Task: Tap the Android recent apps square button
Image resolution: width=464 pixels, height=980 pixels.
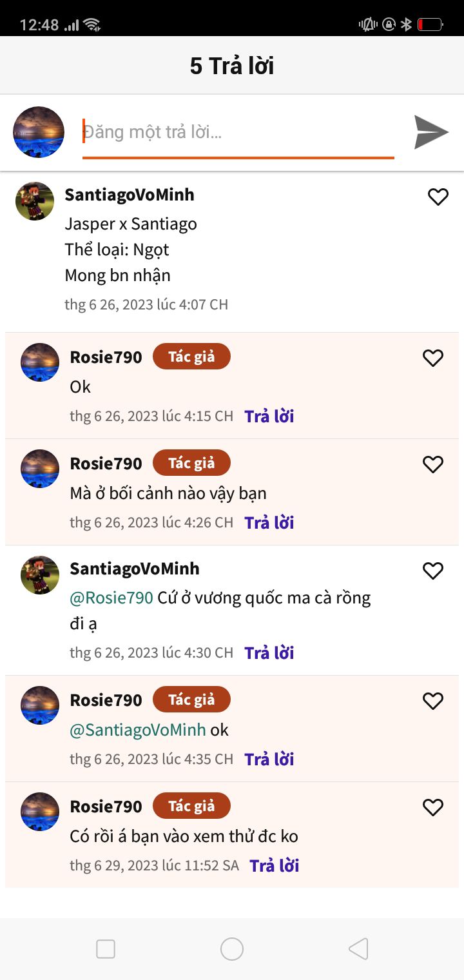Action: coord(106,949)
